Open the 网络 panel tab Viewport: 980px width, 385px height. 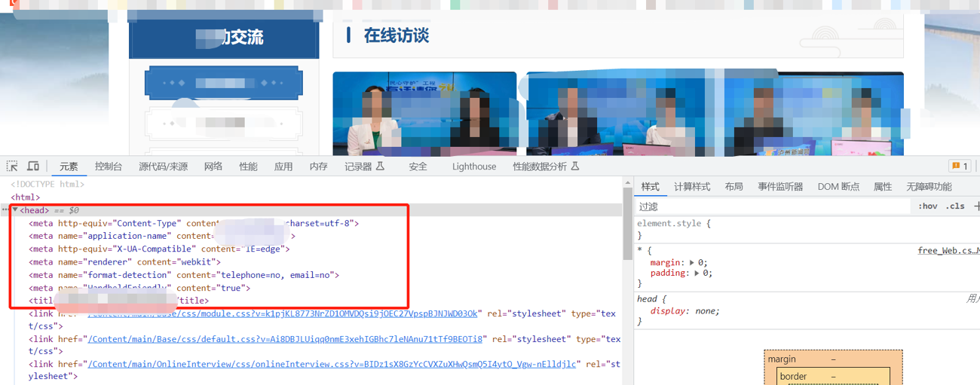[213, 167]
